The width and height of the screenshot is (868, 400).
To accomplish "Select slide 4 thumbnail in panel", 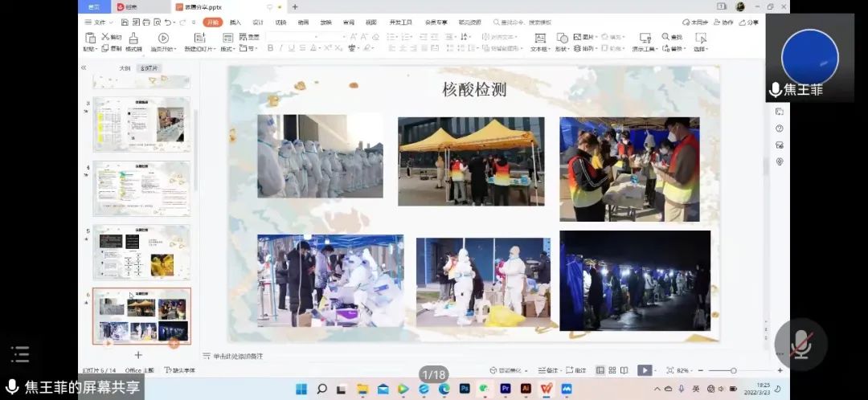I will (141, 188).
